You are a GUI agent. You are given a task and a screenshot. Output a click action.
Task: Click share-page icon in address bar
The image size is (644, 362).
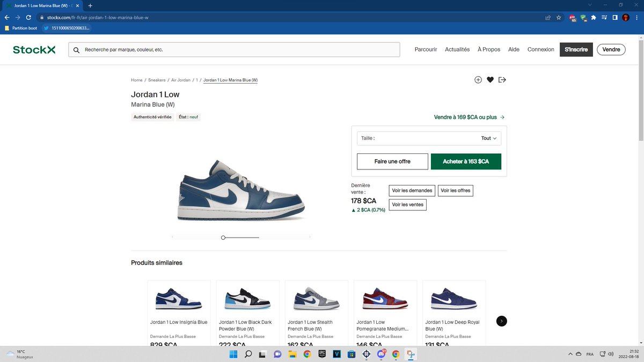(548, 17)
